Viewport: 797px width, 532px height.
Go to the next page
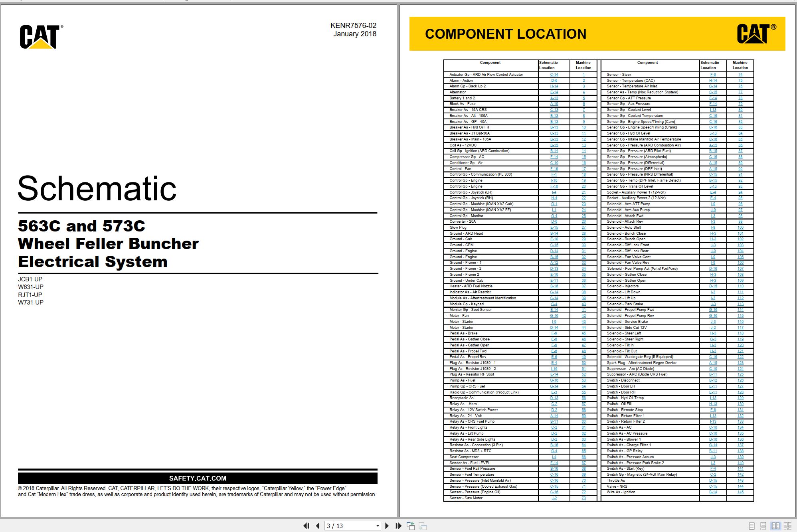(x=387, y=526)
